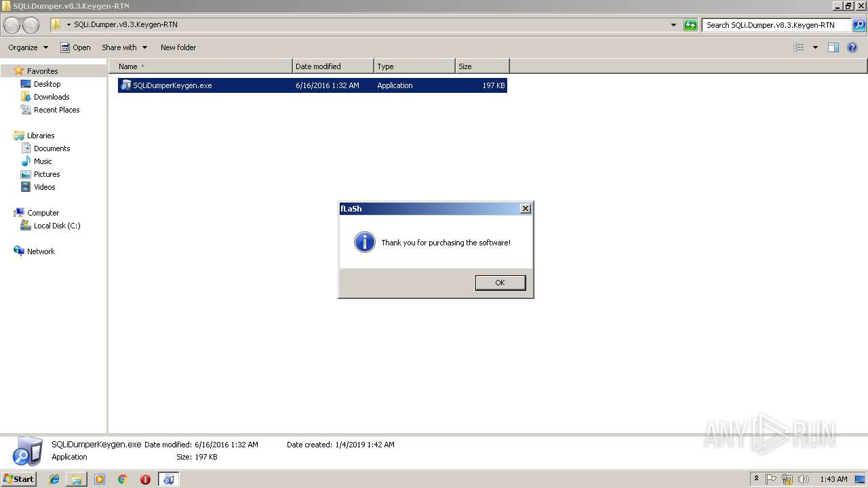
Task: Open Recent Places in the navigation pane
Action: (x=56, y=110)
